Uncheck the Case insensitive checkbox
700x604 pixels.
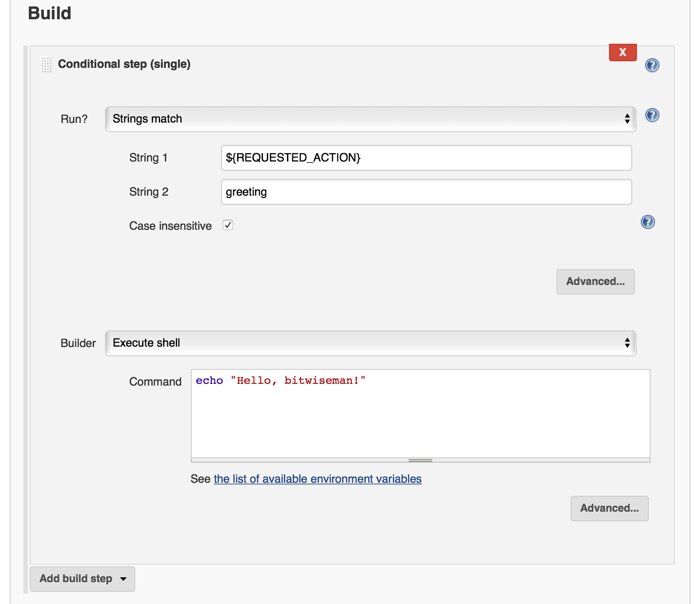(228, 225)
